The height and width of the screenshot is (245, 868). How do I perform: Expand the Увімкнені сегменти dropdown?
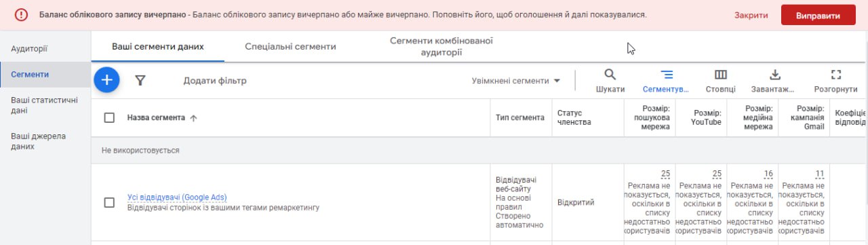[517, 81]
